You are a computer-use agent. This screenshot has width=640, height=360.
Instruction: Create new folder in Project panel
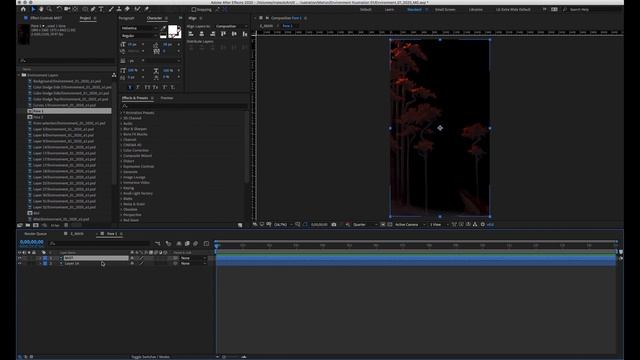click(28, 225)
